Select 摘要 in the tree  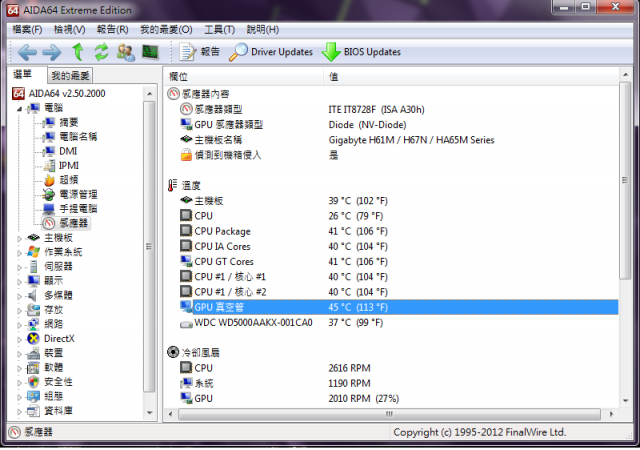coord(69,123)
